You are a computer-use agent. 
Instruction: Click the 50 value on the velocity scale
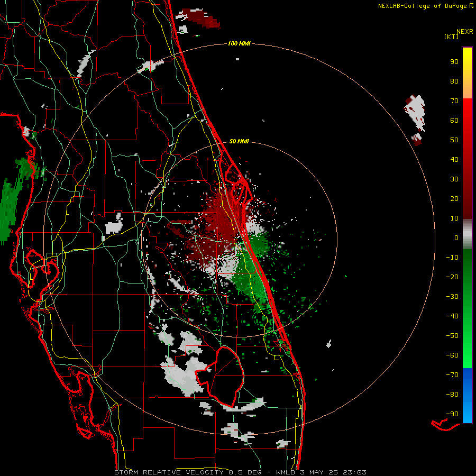454,140
